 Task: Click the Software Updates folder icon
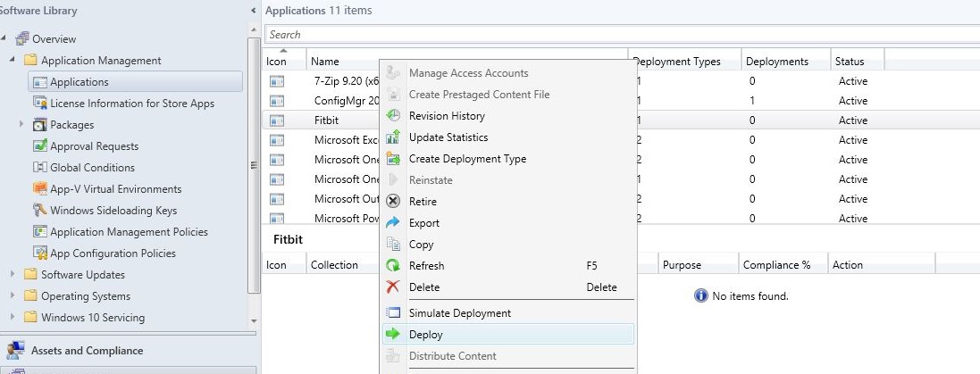[30, 275]
